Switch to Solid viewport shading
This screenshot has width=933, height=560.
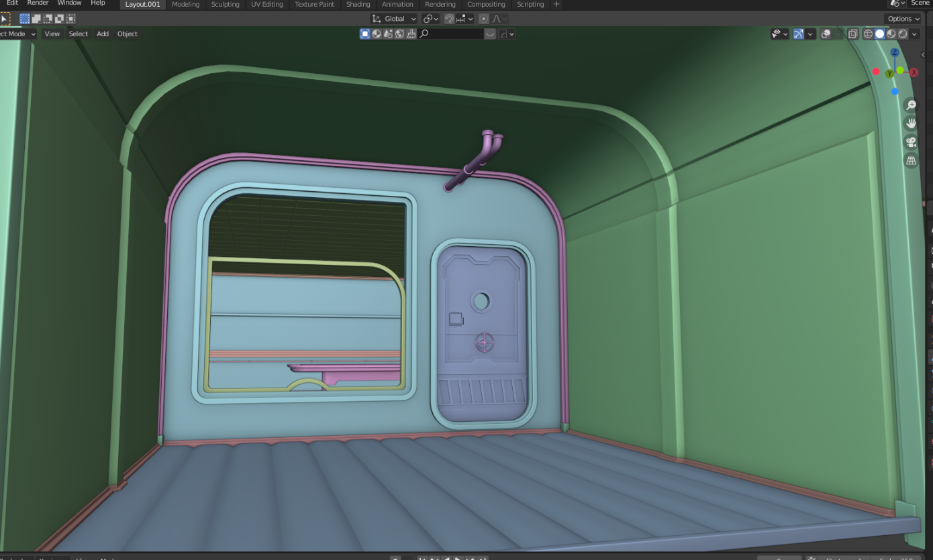[879, 34]
